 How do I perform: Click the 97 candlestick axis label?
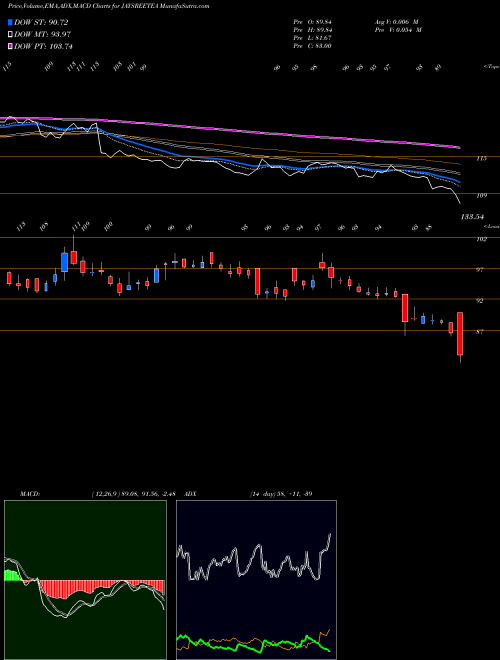479,270
